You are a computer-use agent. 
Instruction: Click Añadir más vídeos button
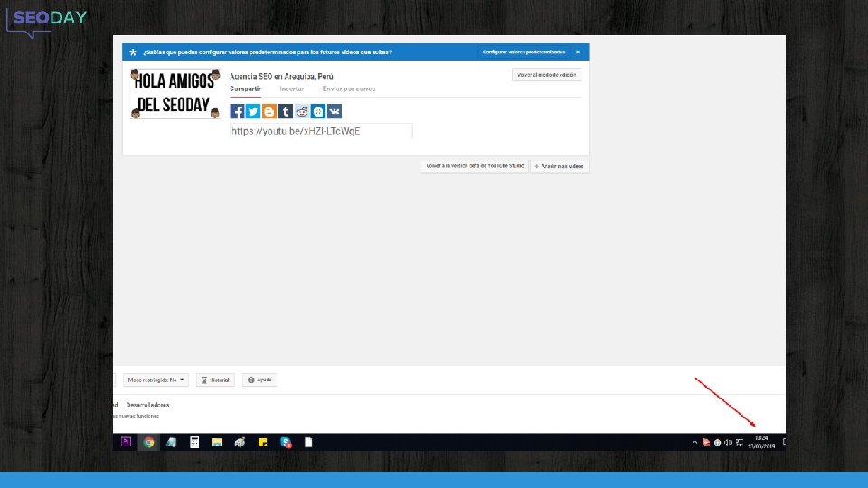pyautogui.click(x=559, y=166)
